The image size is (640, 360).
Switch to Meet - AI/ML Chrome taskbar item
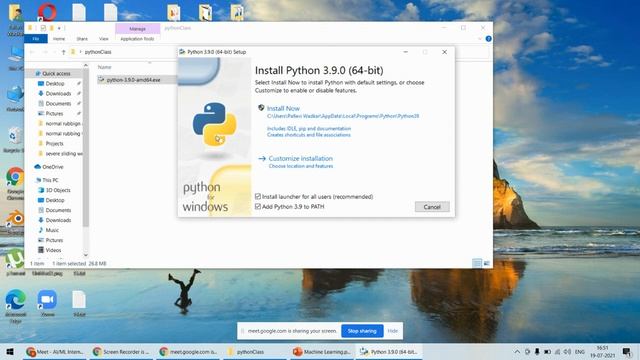(x=55, y=351)
